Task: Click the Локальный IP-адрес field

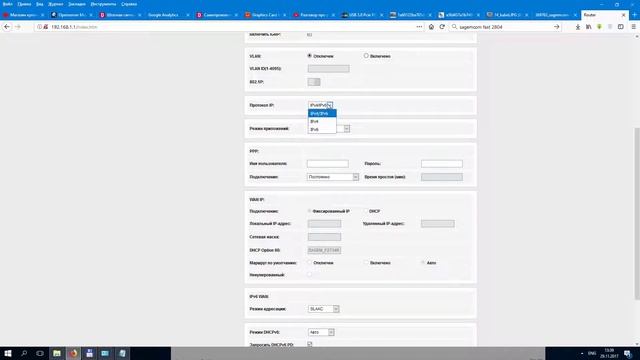Action: pyautogui.click(x=324, y=224)
